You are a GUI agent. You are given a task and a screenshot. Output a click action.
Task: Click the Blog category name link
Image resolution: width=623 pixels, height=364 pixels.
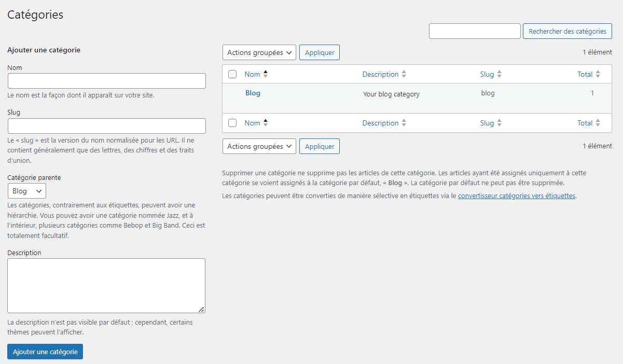[x=253, y=93]
